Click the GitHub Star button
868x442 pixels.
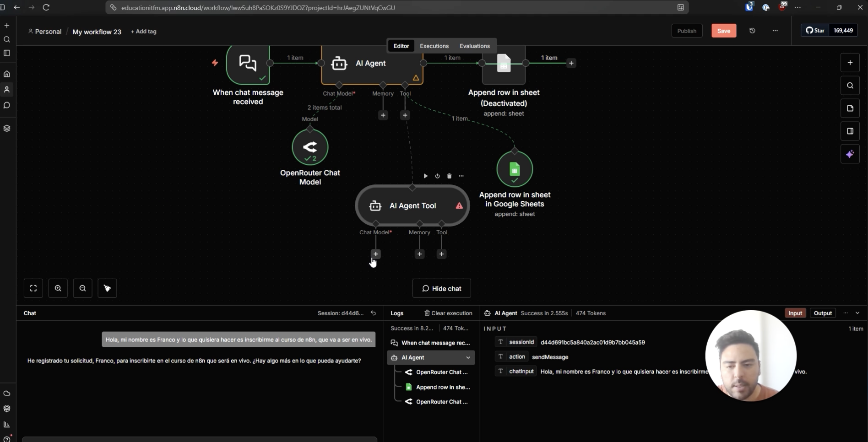click(815, 30)
